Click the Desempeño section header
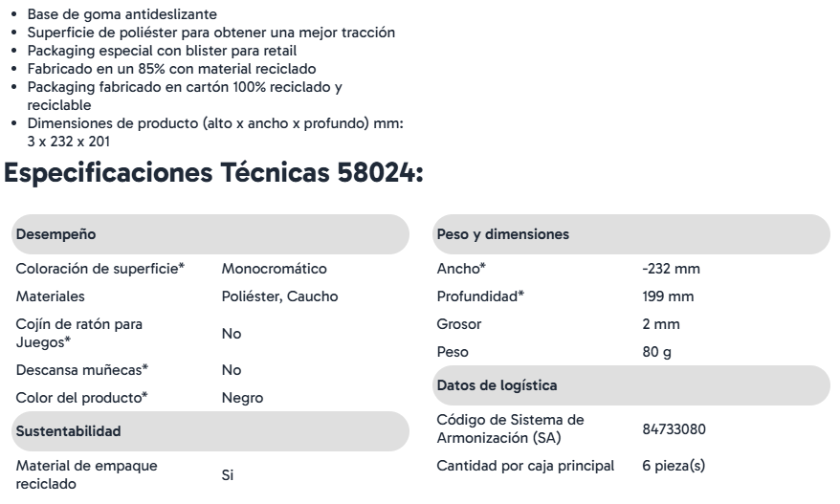840x504 pixels. (210, 234)
